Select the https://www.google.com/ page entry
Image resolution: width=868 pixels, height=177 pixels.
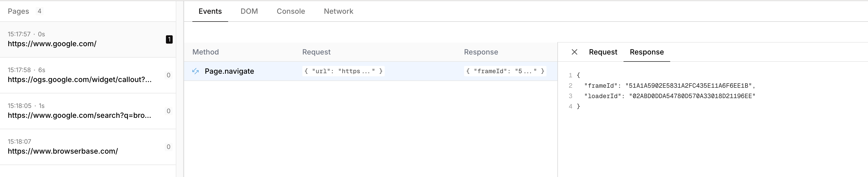tap(88, 39)
